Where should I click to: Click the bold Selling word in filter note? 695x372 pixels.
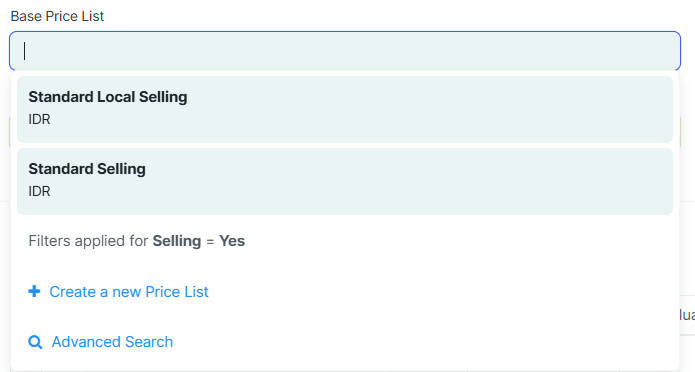coord(177,241)
